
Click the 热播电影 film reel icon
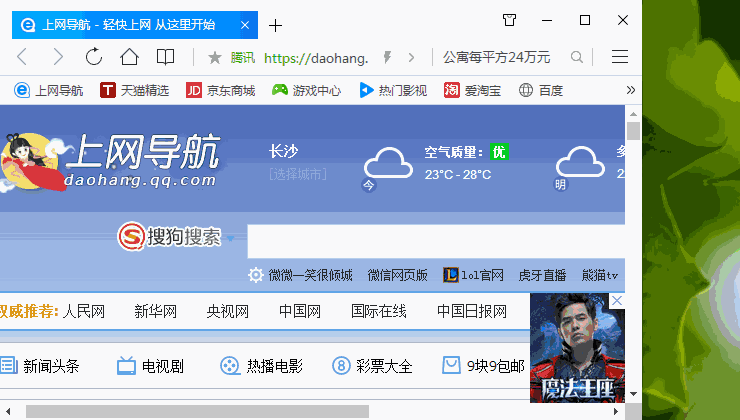tap(230, 365)
